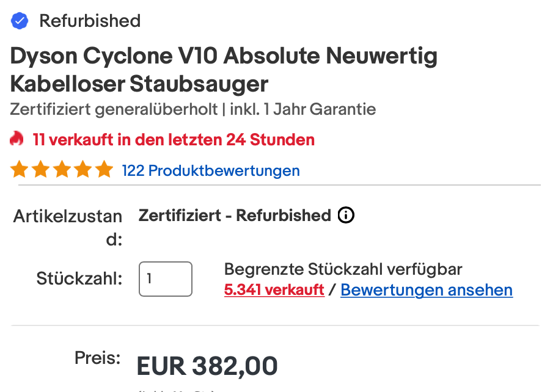550x392 pixels.
Task: Open the 122 Produktbewertungen link
Action: 211,170
